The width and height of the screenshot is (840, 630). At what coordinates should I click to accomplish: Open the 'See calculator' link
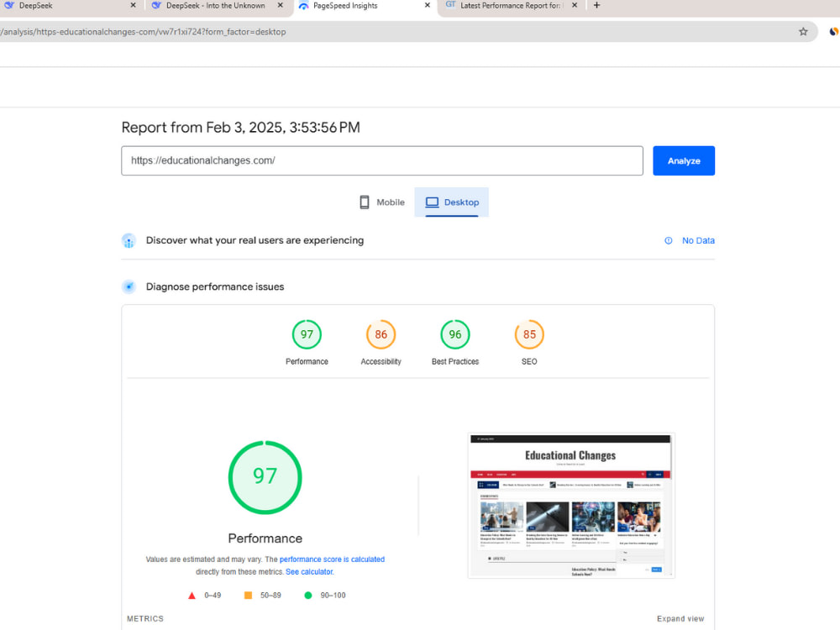(x=309, y=572)
